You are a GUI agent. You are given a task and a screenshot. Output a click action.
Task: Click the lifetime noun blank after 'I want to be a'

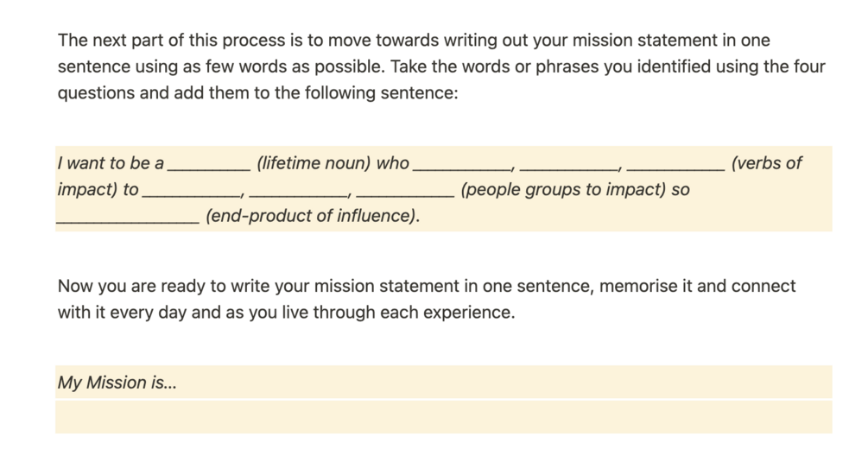209,164
